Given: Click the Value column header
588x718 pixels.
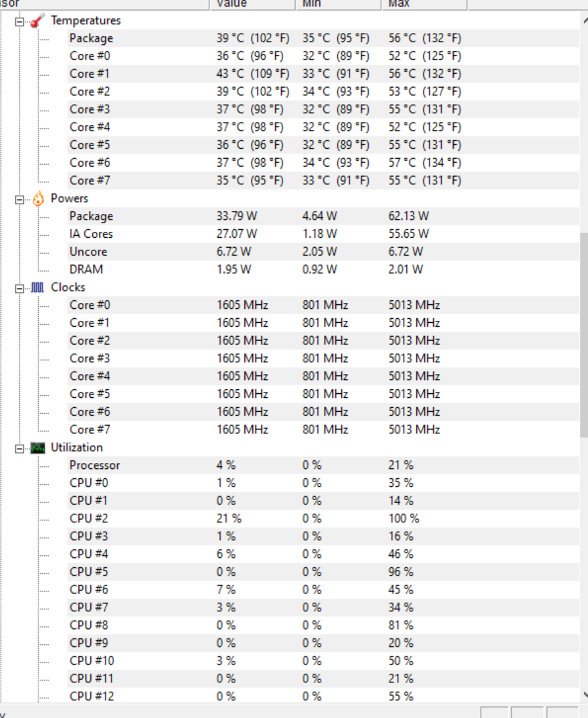Looking at the screenshot, I should pos(254,4).
